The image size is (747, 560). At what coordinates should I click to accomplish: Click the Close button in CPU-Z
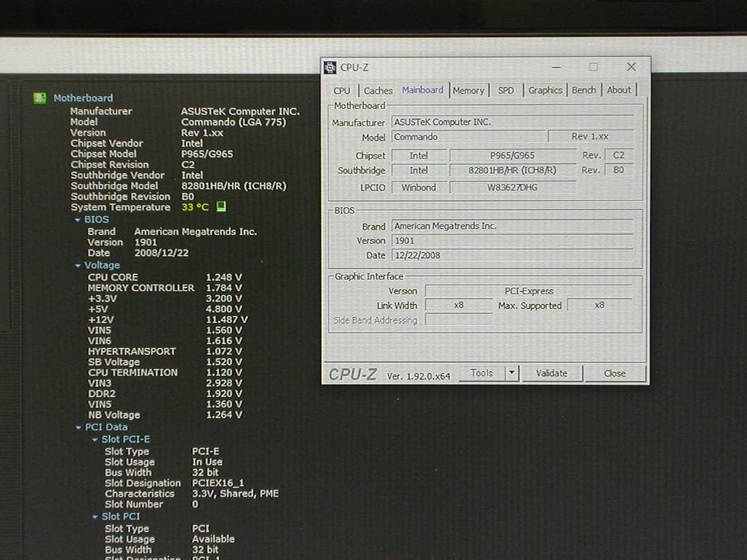coord(614,373)
